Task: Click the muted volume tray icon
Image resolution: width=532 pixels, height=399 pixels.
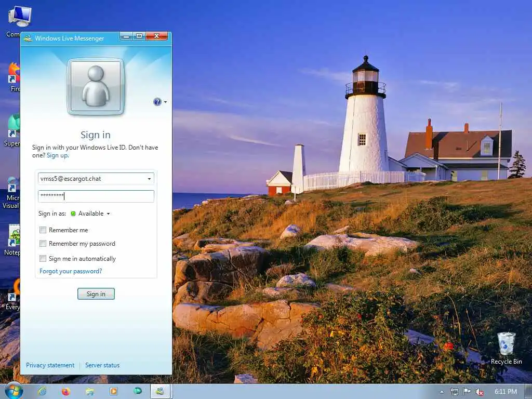Action: click(480, 392)
